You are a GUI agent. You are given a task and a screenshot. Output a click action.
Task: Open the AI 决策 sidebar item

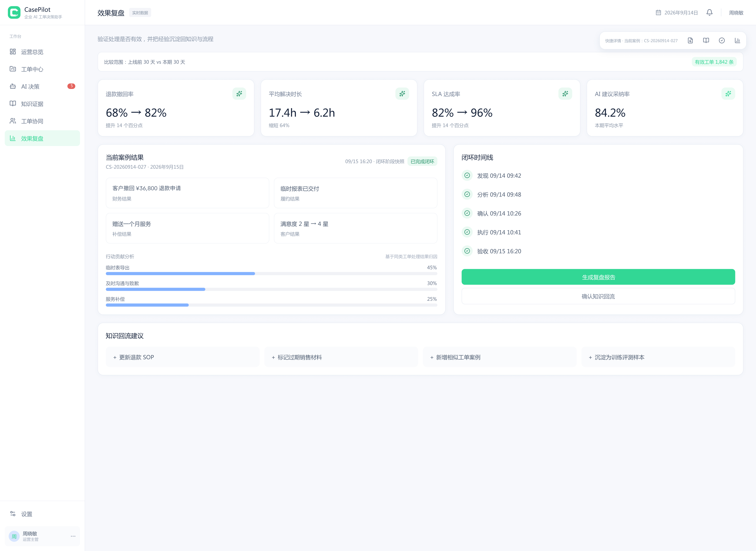coord(42,86)
